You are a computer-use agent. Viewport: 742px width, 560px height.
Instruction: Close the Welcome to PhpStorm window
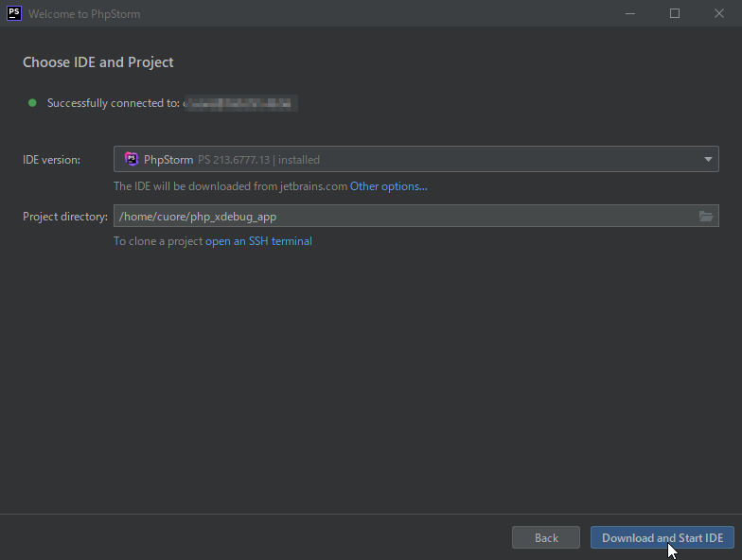pyautogui.click(x=719, y=13)
